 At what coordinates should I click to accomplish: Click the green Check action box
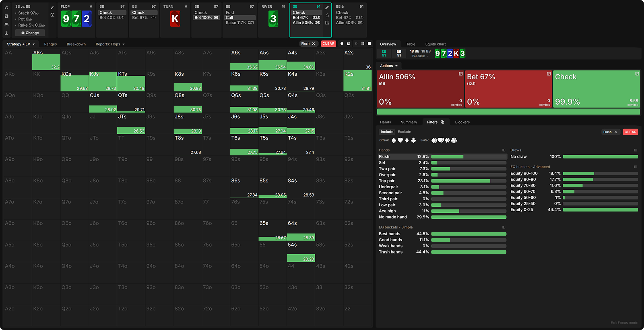click(x=597, y=89)
